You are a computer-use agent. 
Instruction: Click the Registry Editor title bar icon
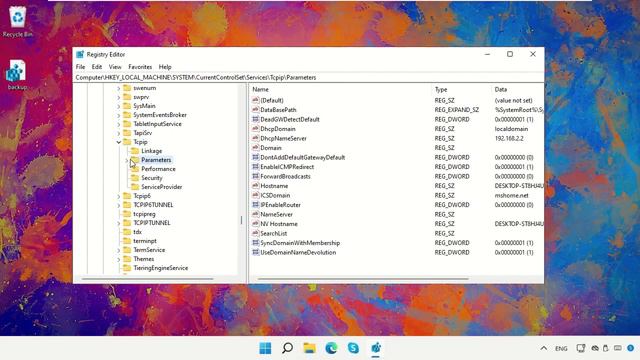pos(80,54)
